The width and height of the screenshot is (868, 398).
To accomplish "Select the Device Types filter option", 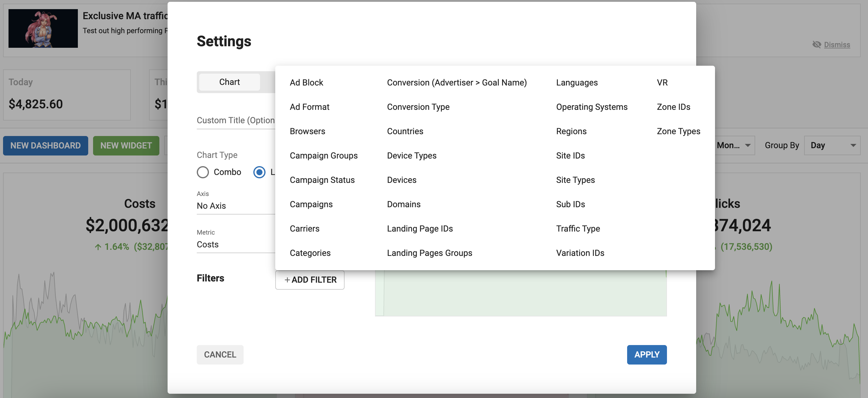I will click(x=412, y=155).
